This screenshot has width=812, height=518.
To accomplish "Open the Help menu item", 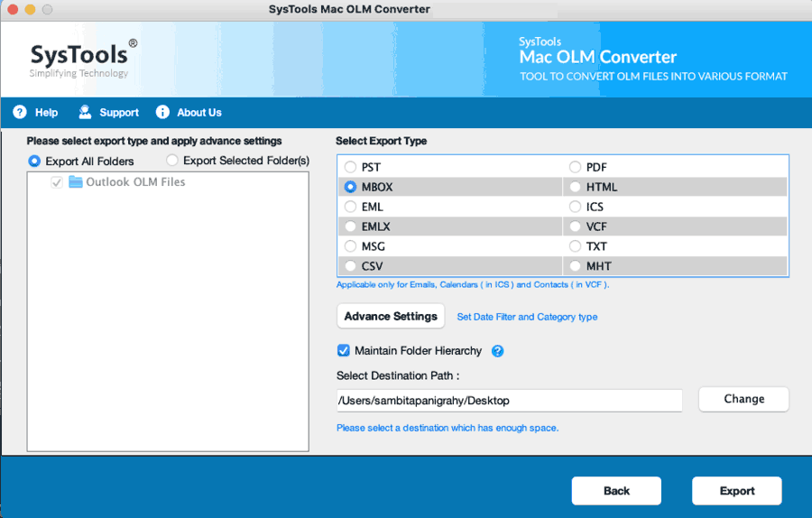I will [46, 113].
